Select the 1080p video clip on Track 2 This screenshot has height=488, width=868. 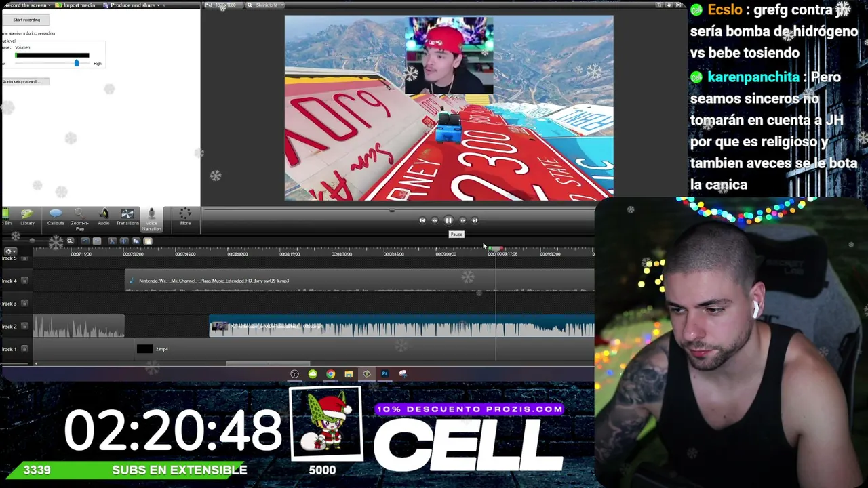coord(402,327)
